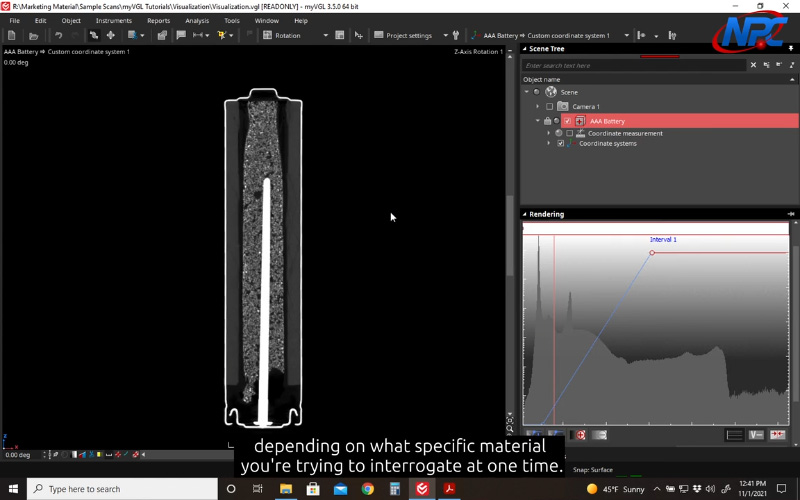800x500 pixels.
Task: Pin the Rendering panel
Action: pyautogui.click(x=791, y=214)
